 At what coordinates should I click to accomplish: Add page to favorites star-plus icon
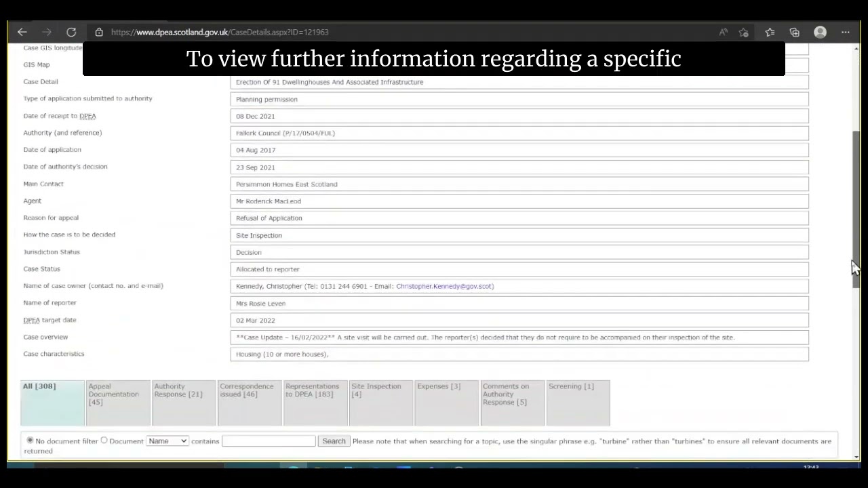click(x=744, y=32)
